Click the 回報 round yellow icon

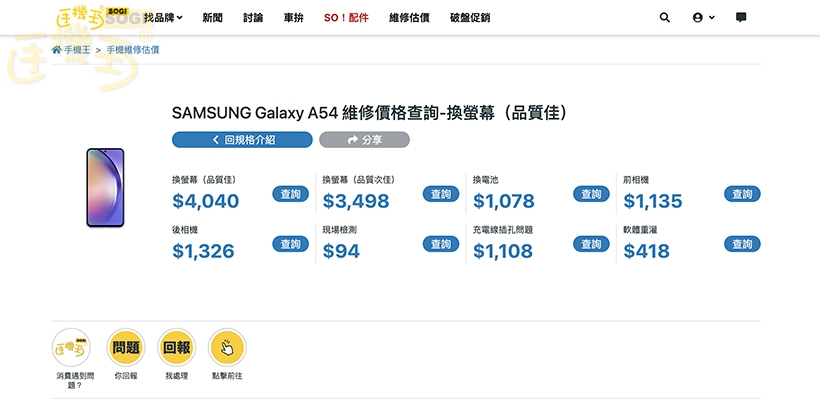pos(176,348)
